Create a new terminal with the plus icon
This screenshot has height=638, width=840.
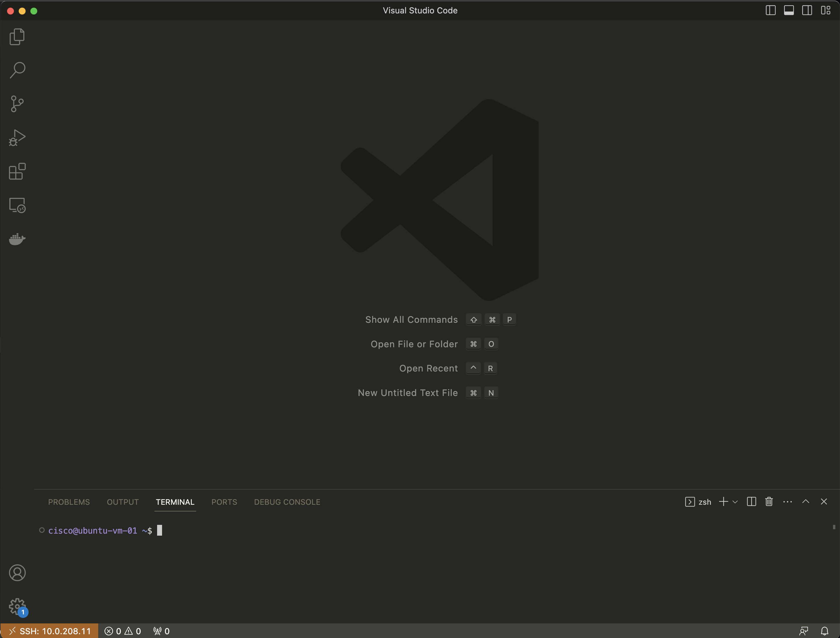pyautogui.click(x=723, y=502)
